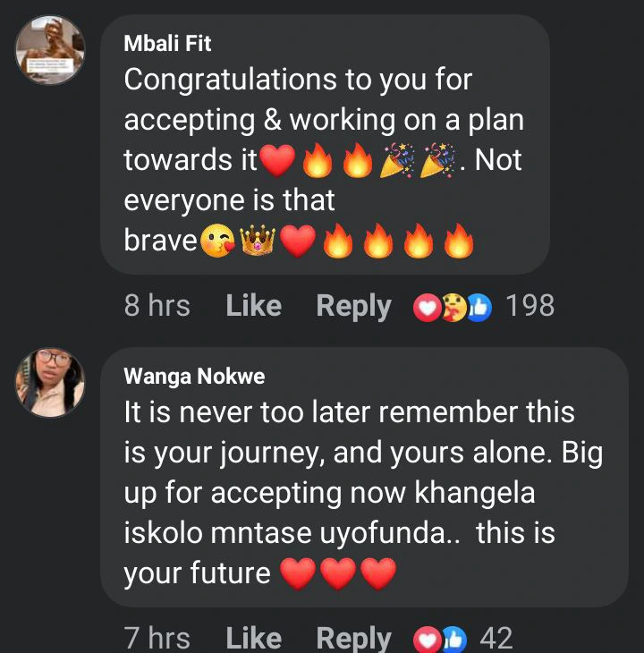
Task: Open the Wanga Nokwe name link
Action: pos(194,376)
